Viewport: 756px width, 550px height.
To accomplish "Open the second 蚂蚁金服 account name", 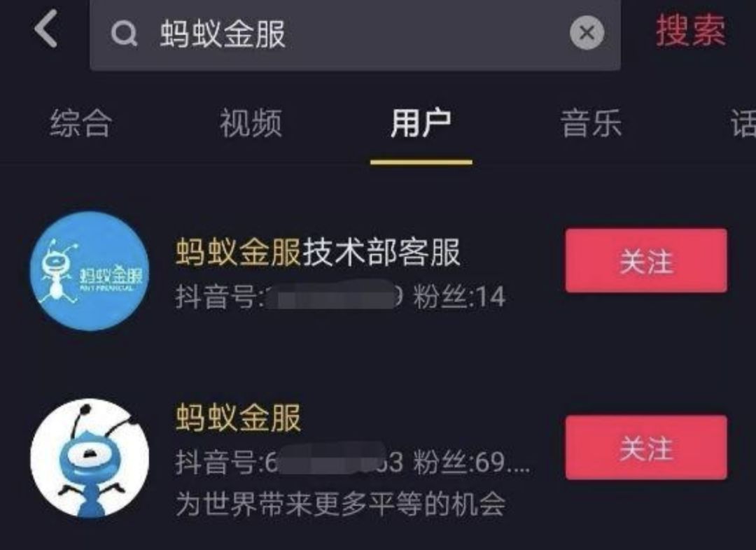I will tap(238, 418).
